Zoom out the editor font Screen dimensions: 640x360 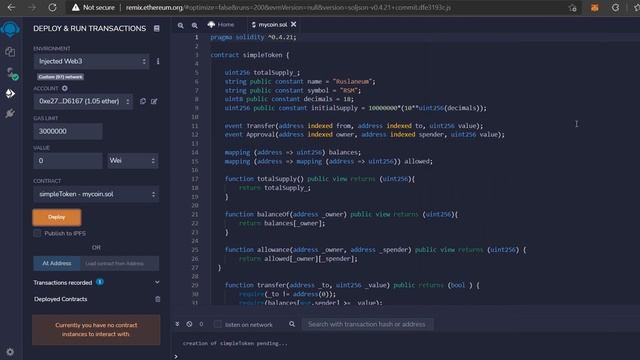coord(180,25)
